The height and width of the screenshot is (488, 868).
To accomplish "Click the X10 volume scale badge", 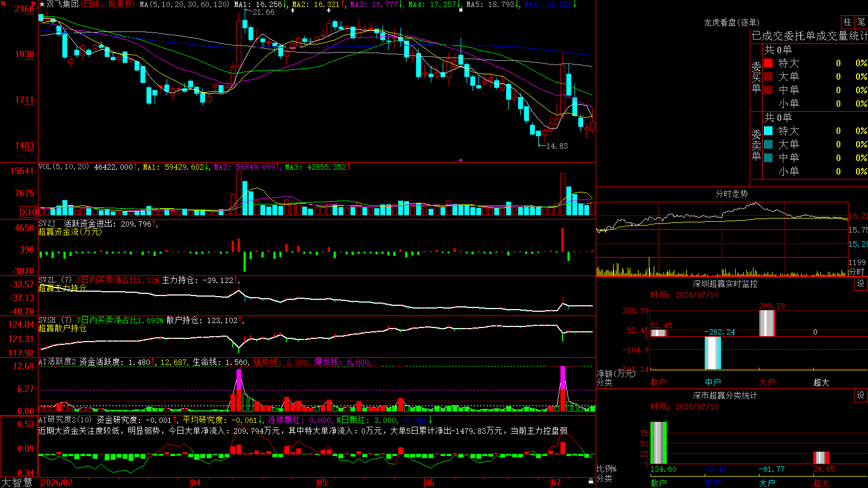I will pos(29,212).
